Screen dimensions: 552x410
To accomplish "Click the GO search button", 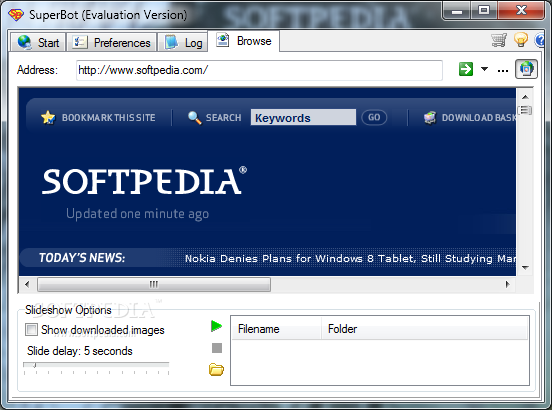I will click(374, 117).
